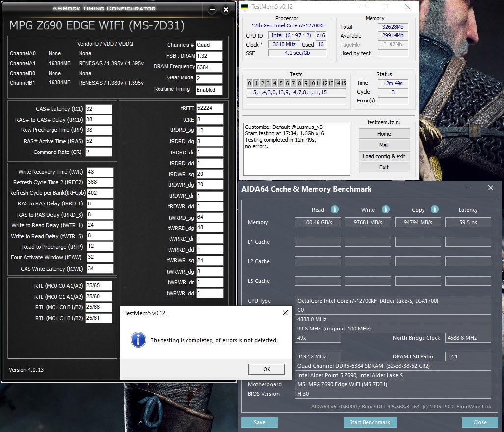Click the DRAM:FSB Ratio value 32:1
The width and height of the screenshot is (504, 432).
468,356
